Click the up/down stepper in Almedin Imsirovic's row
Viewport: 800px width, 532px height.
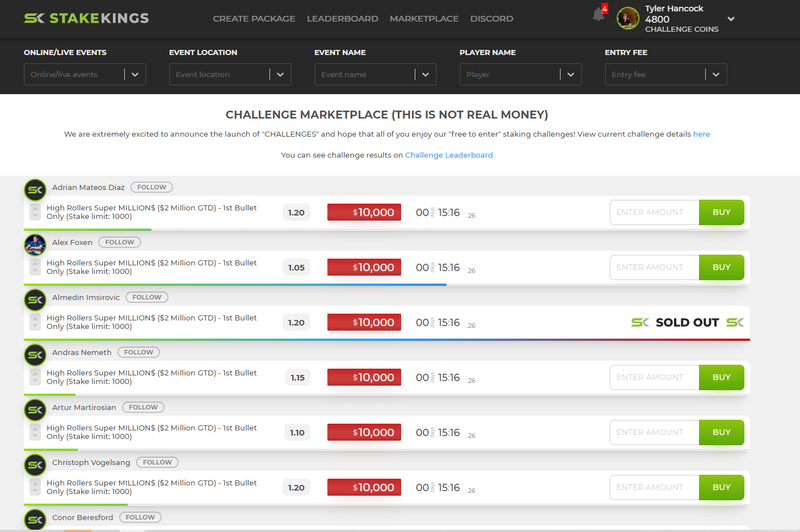click(x=35, y=322)
